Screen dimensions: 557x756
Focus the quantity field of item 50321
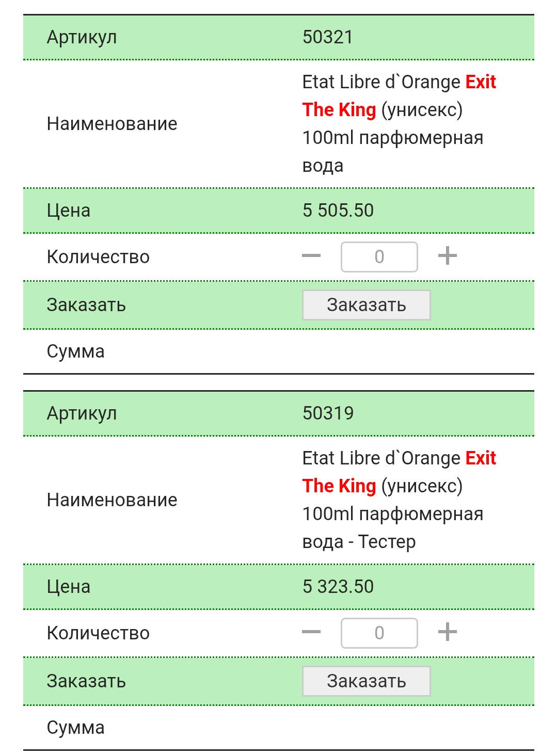pos(379,257)
